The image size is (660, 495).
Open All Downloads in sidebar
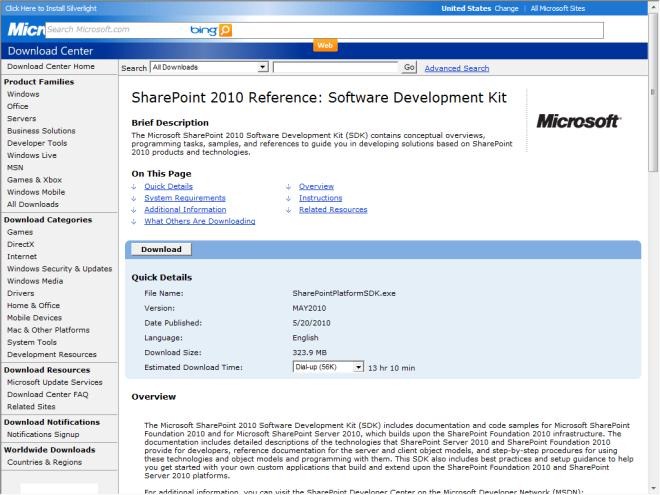click(33, 204)
